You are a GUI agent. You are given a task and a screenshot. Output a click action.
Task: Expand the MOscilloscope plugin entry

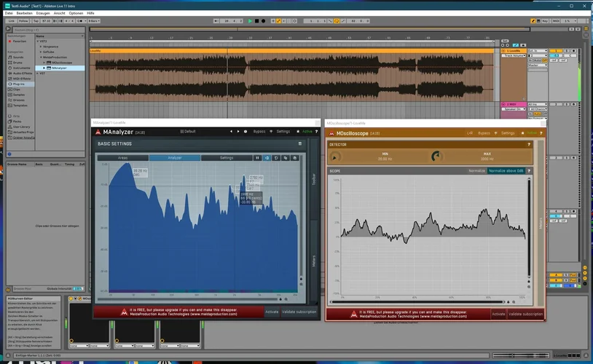[x=44, y=63]
